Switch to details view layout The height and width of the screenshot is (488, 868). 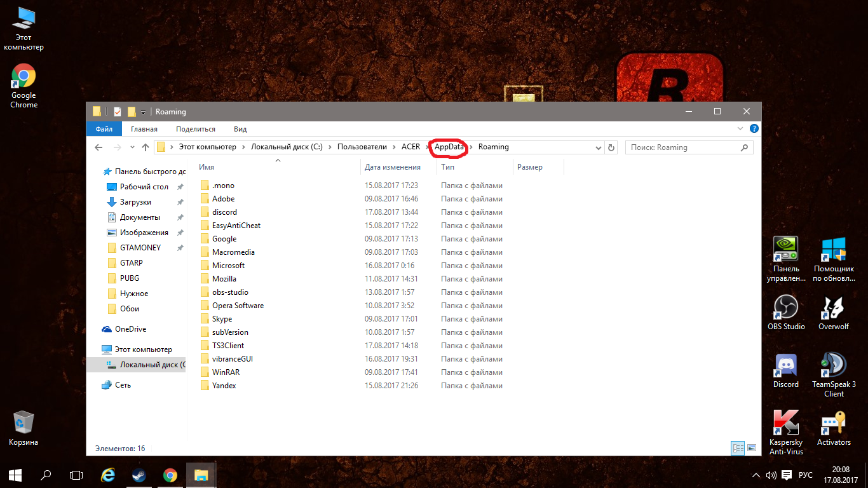coord(738,448)
